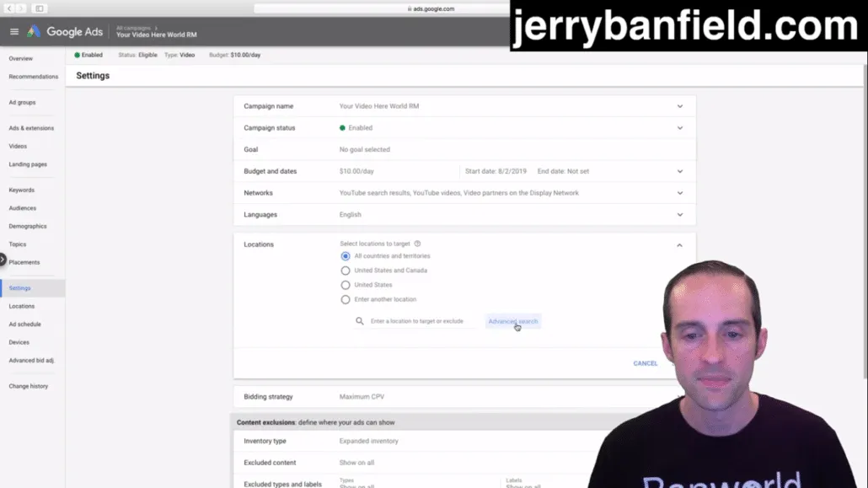The width and height of the screenshot is (868, 488).
Task: Click the $10.00/day budget value
Action: [356, 171]
